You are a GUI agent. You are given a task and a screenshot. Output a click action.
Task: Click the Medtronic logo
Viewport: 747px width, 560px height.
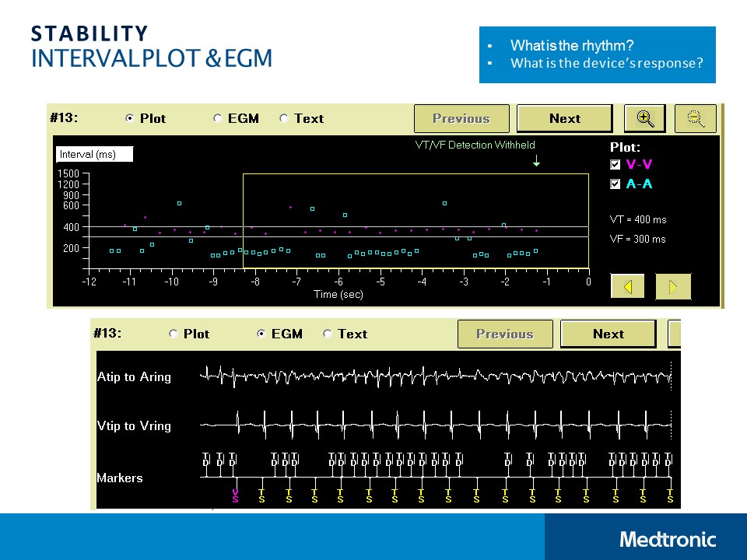668,539
